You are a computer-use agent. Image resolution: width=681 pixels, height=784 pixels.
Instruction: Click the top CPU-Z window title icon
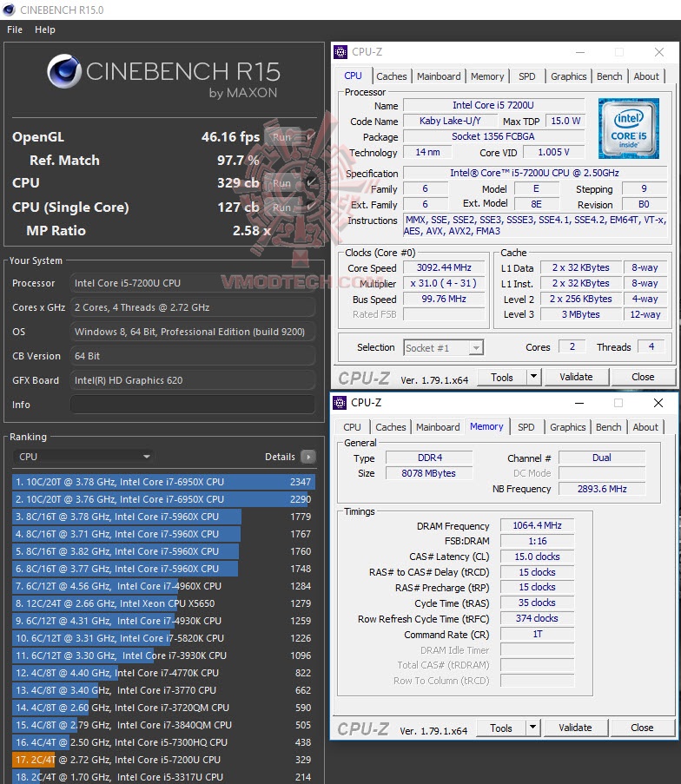(340, 52)
